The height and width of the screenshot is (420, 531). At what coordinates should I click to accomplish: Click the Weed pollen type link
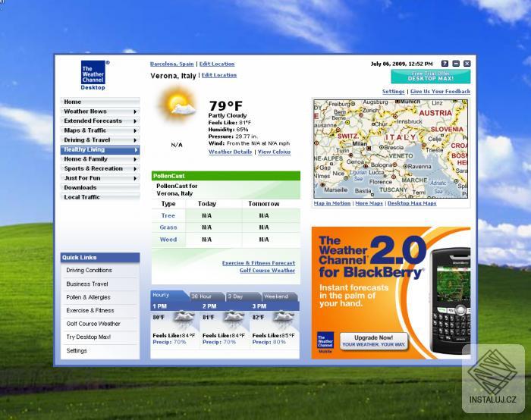[x=168, y=240]
